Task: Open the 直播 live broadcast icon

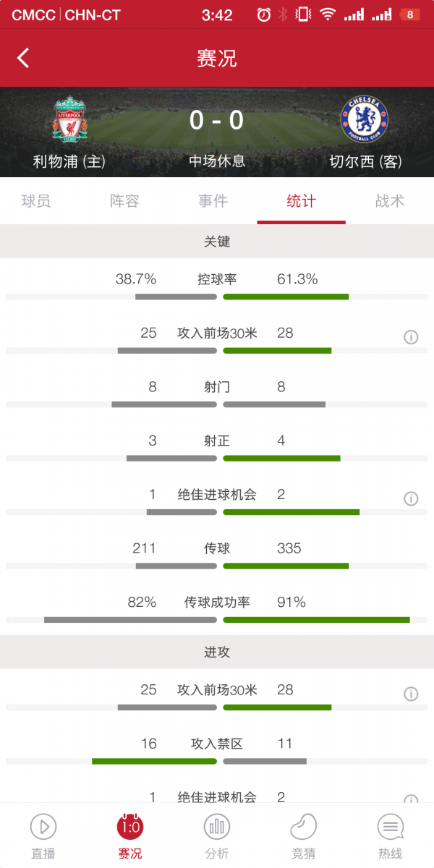Action: point(43,827)
